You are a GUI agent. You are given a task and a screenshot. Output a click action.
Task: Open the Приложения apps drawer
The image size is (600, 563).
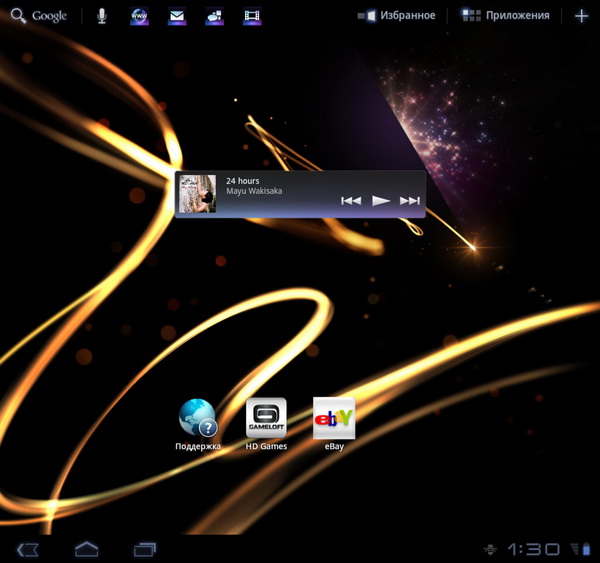pos(506,16)
